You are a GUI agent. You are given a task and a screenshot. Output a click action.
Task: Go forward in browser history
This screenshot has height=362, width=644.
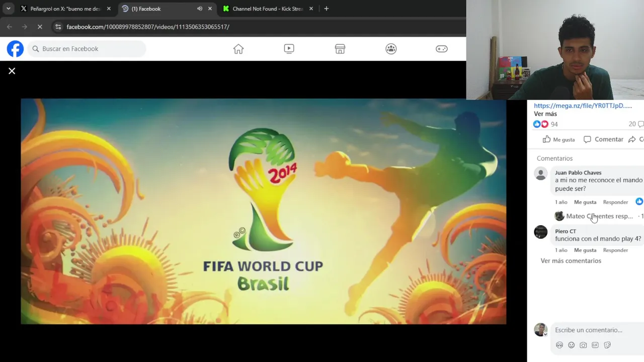click(25, 27)
